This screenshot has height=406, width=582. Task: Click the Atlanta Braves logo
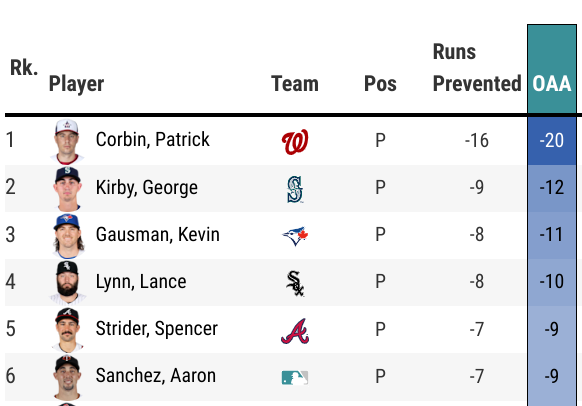(x=295, y=331)
